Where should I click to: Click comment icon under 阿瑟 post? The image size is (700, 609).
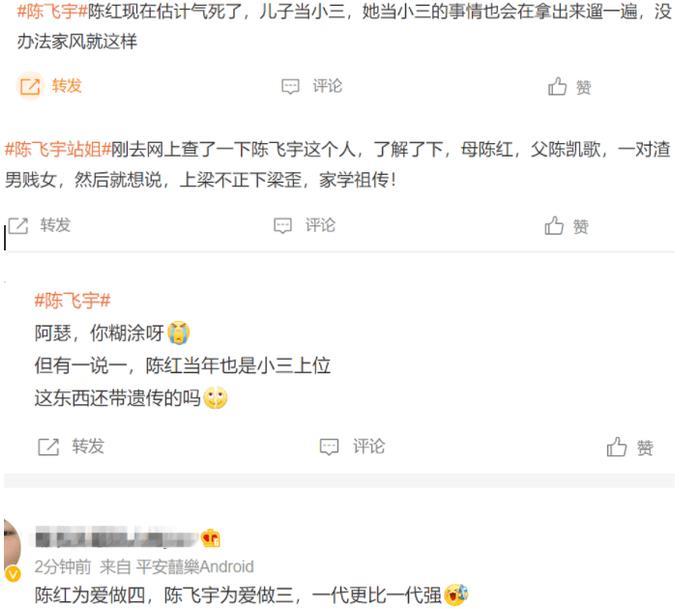tap(329, 446)
